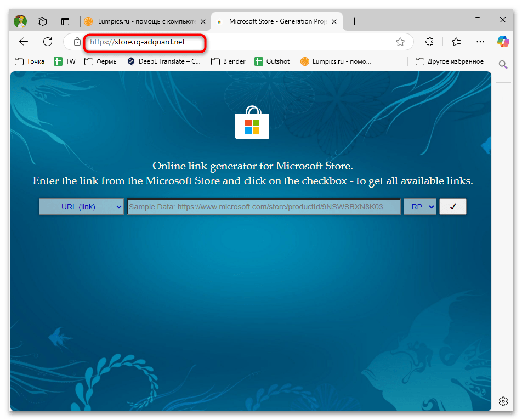Open the Lumpics.ru bookmark in favorites bar
The image size is (522, 420).
(336, 61)
